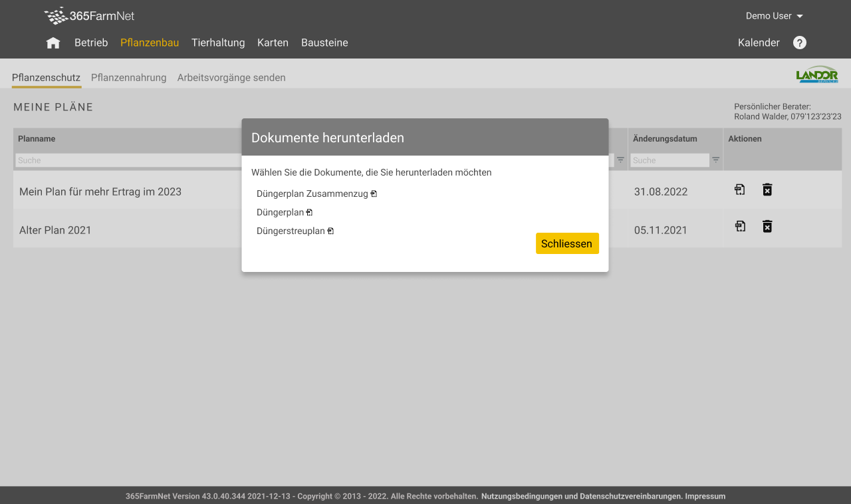851x504 pixels.
Task: Expand the Demo User dropdown
Action: pos(774,16)
